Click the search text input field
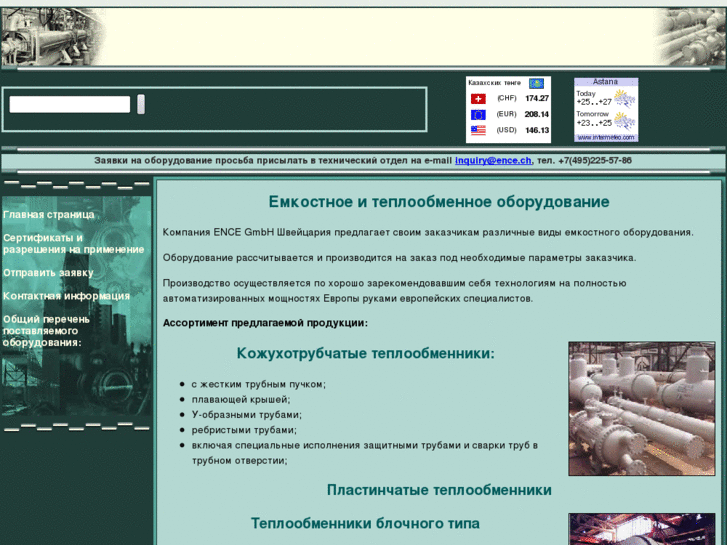This screenshot has height=545, width=727. pos(70,104)
